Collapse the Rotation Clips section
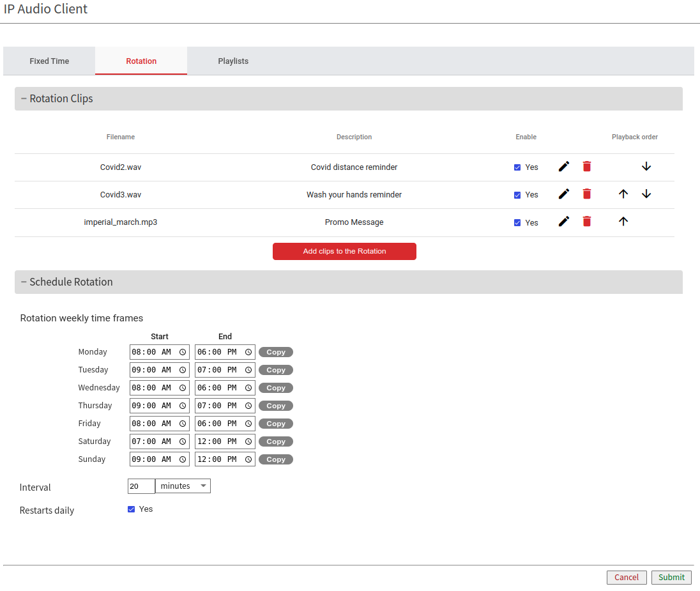Viewport: 700px width, 591px height. [x=24, y=98]
